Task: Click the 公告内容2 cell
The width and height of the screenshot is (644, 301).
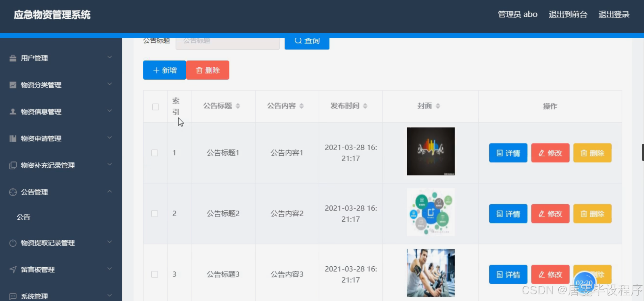Action: (287, 214)
